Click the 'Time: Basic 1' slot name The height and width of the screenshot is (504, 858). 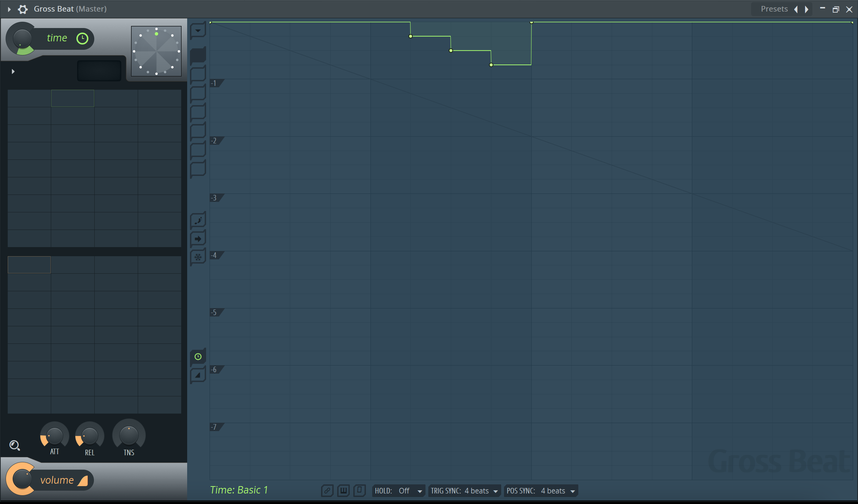point(239,490)
